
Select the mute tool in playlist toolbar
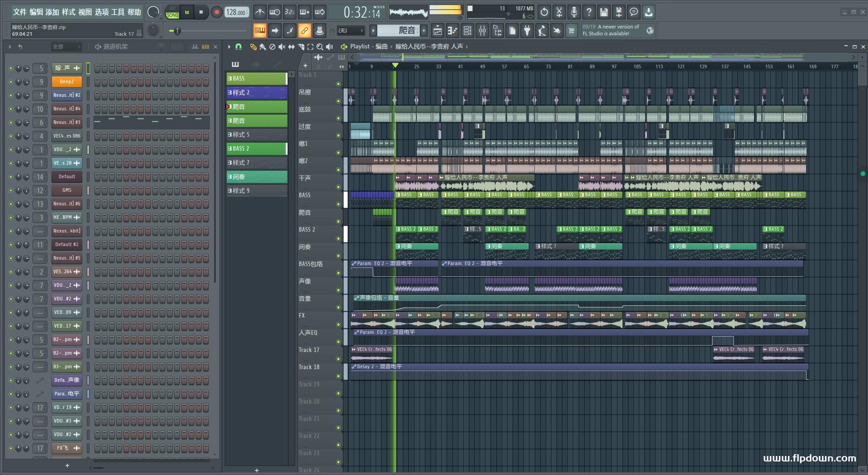tap(282, 47)
